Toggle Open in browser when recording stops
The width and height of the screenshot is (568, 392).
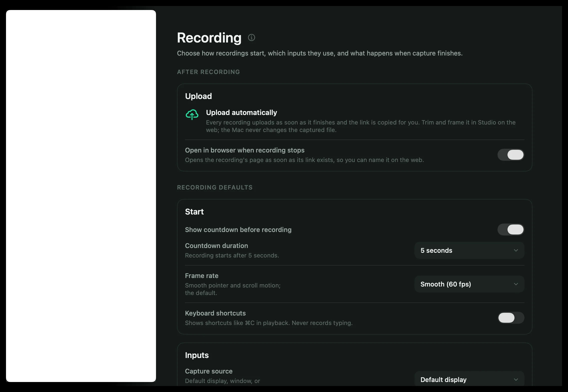point(511,155)
